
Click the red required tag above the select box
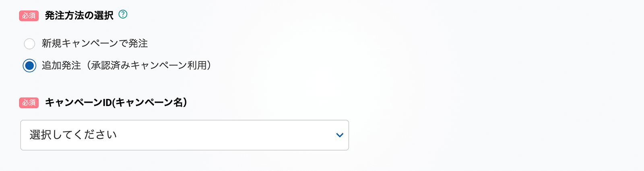coord(29,103)
